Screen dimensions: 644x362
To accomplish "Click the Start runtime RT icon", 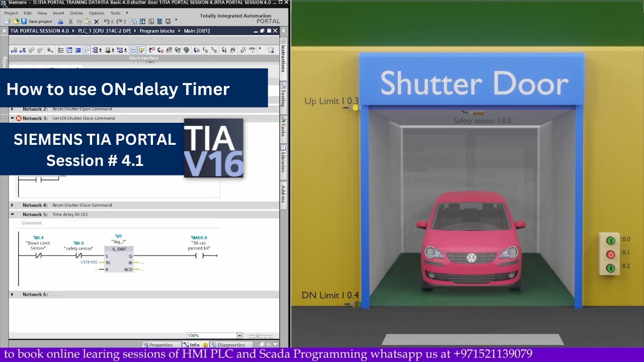I will 168,21.
